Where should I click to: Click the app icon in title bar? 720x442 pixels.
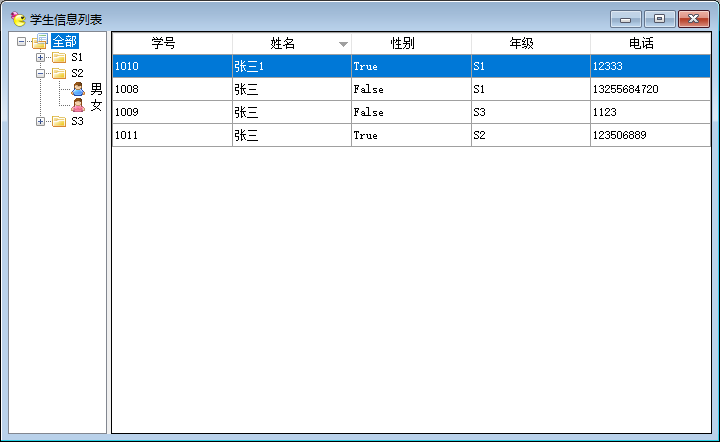pos(18,19)
